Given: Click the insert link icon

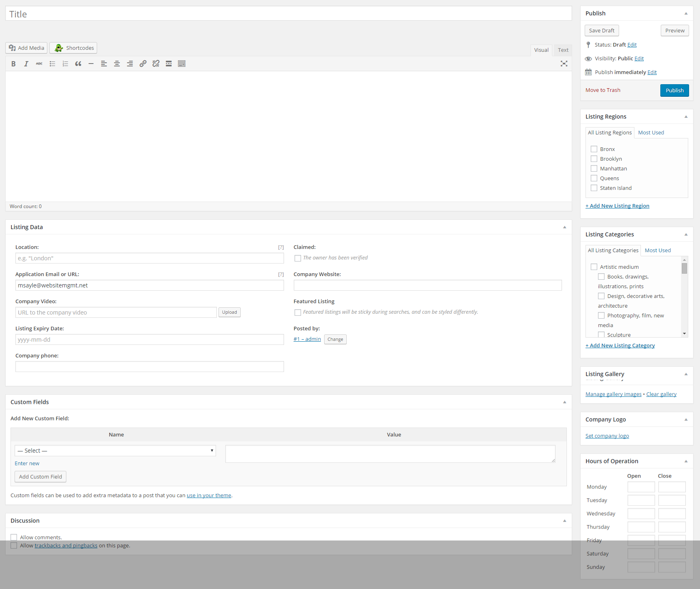Looking at the screenshot, I should click(x=143, y=64).
